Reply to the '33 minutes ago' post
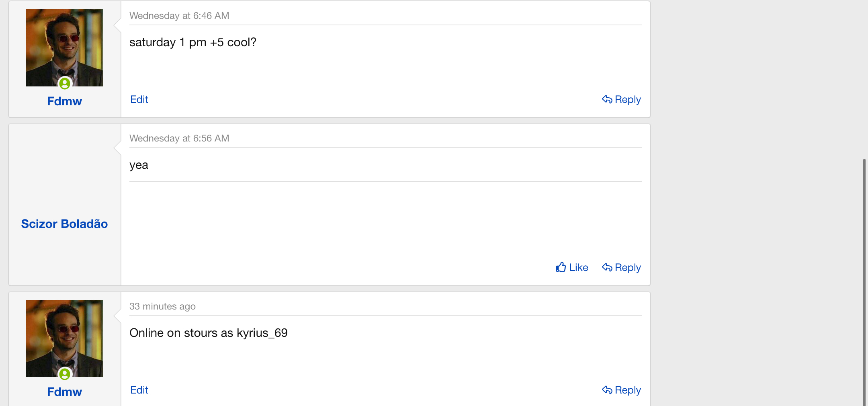The height and width of the screenshot is (406, 868). (627, 390)
